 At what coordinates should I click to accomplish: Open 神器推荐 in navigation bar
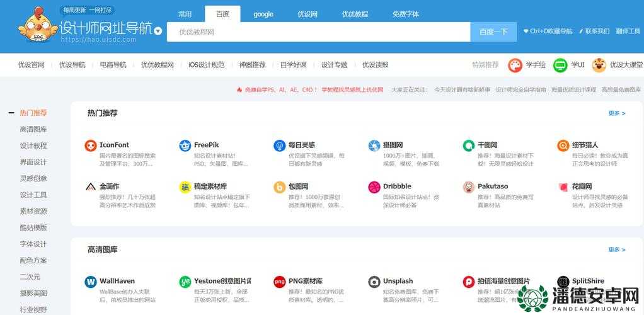pyautogui.click(x=253, y=65)
